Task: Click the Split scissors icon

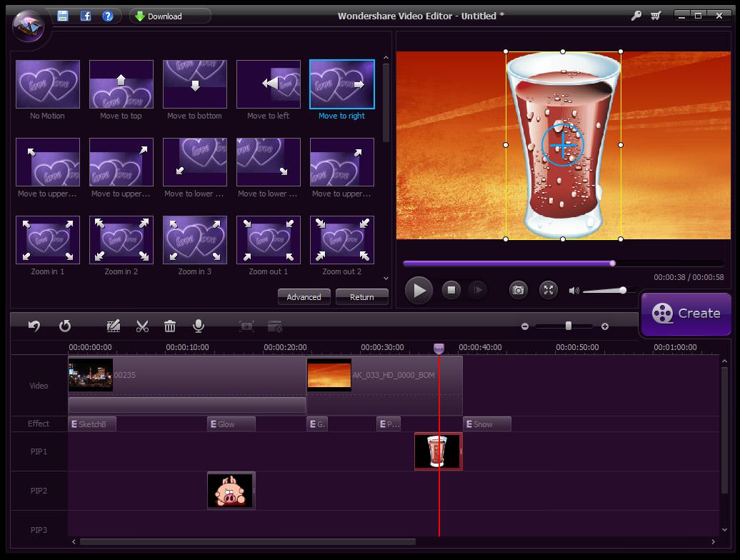Action: coord(142,326)
